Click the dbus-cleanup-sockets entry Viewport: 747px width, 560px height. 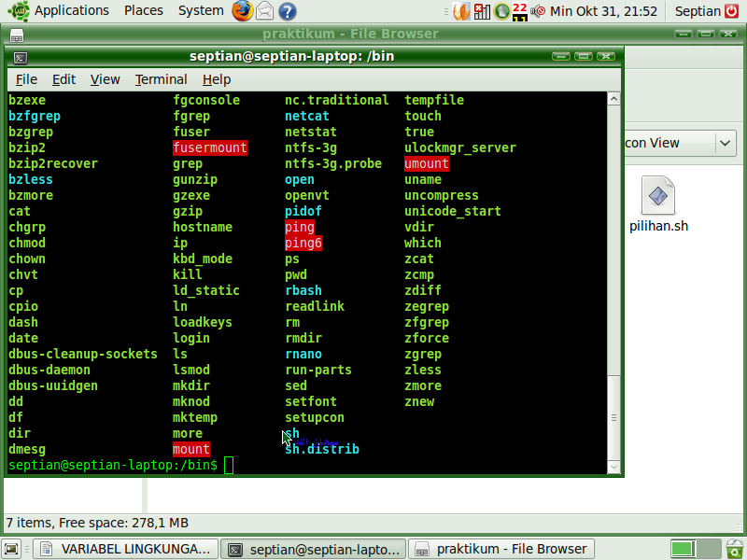pyautogui.click(x=83, y=354)
